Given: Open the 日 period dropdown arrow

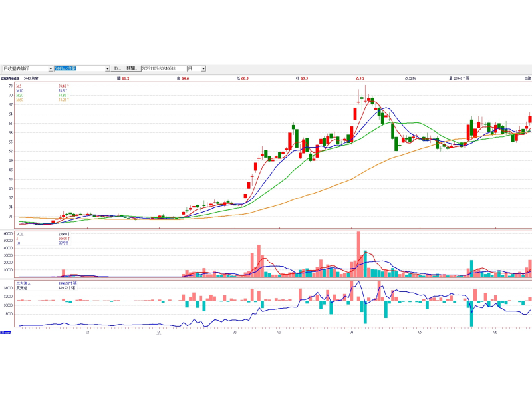Looking at the screenshot, I should [x=203, y=68].
